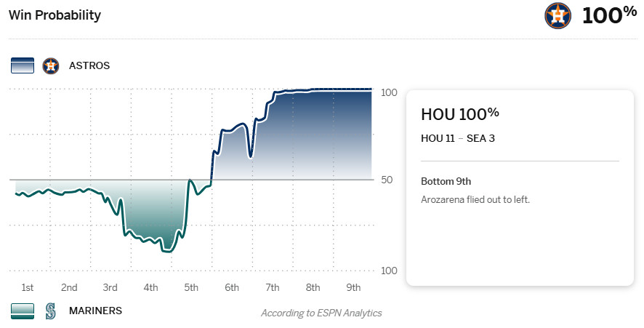Image resolution: width=644 pixels, height=328 pixels.
Task: Click the teal Mariners legend color swatch
Action: tap(23, 311)
